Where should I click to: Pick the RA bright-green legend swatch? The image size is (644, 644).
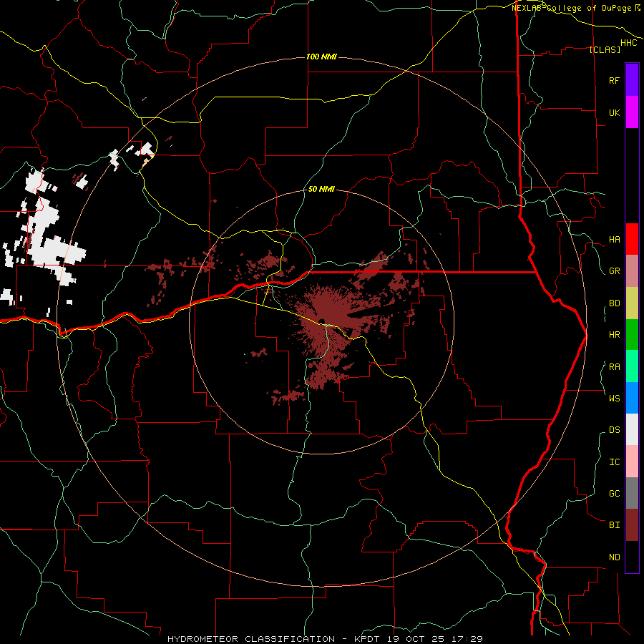pos(632,366)
